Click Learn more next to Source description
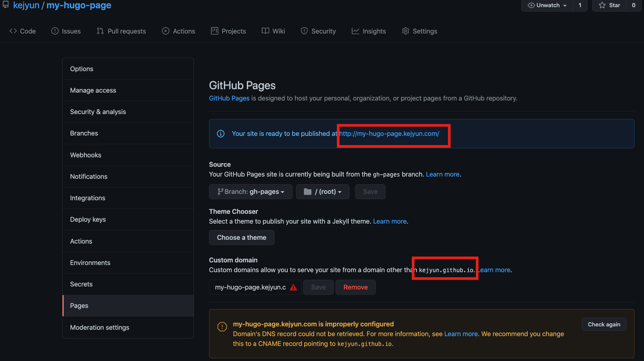Screen dimensions: 644x361 click(x=443, y=174)
